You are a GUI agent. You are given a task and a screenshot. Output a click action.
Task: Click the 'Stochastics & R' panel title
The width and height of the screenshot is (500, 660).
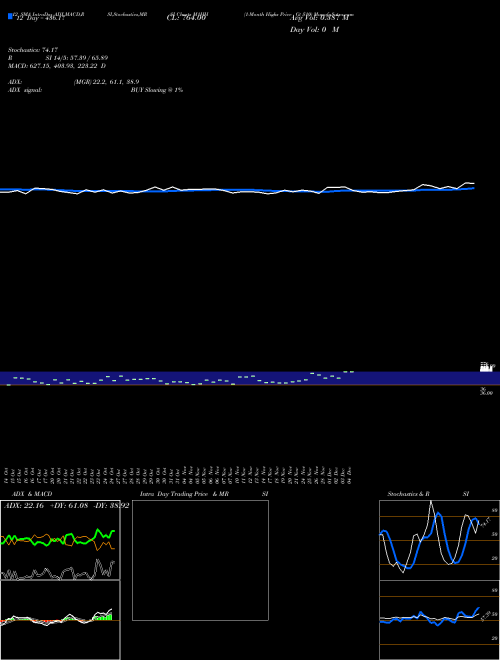pos(408,494)
